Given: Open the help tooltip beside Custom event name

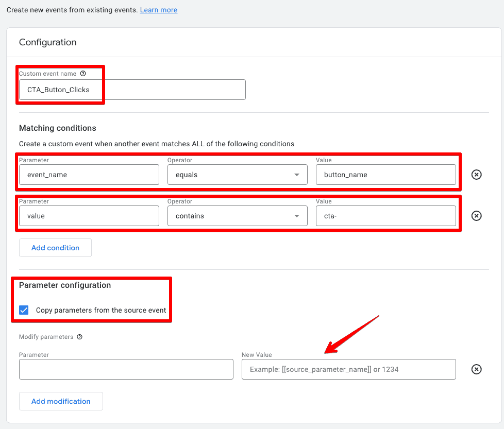Looking at the screenshot, I should (x=83, y=74).
